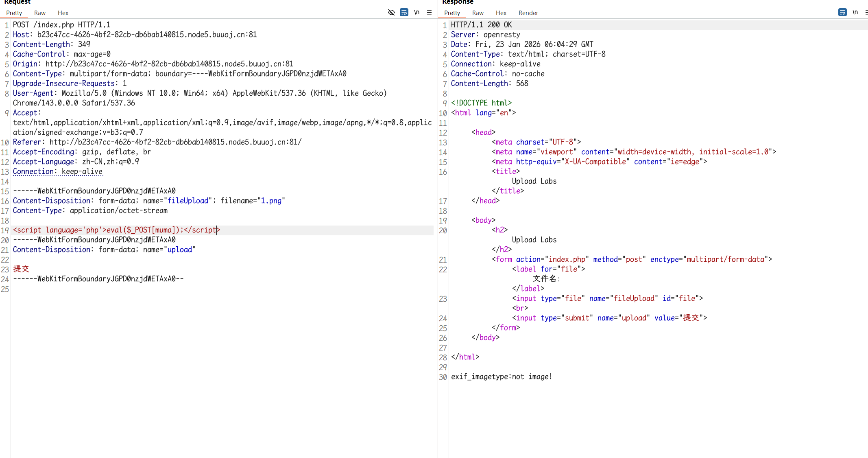
Task: Show non-printable \n characters in Response
Action: [855, 12]
